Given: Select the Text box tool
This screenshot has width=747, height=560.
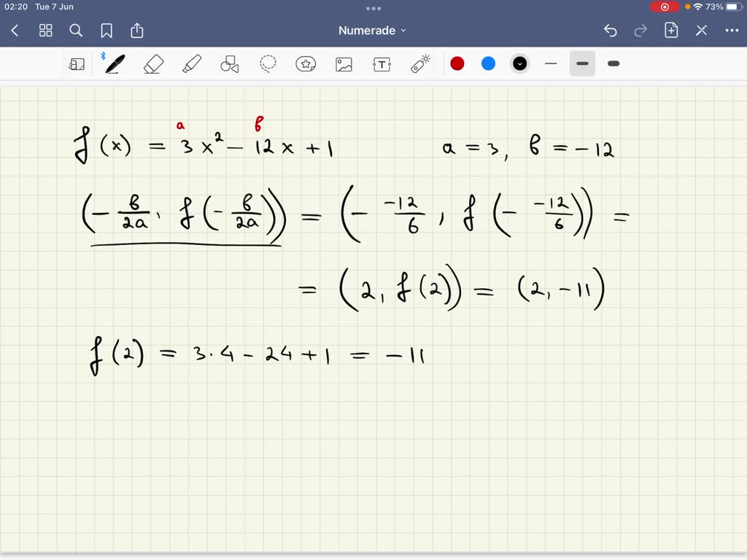Looking at the screenshot, I should (x=382, y=64).
